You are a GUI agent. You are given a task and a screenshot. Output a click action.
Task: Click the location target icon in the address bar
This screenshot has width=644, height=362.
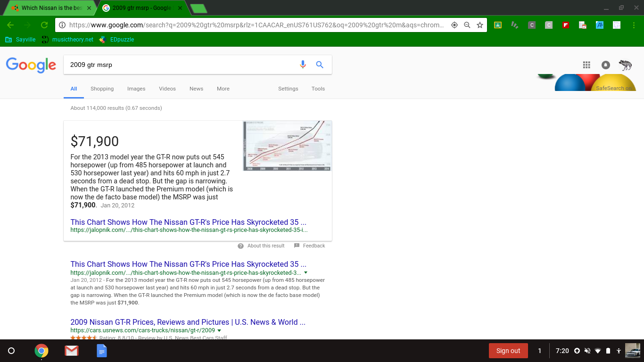coord(454,25)
